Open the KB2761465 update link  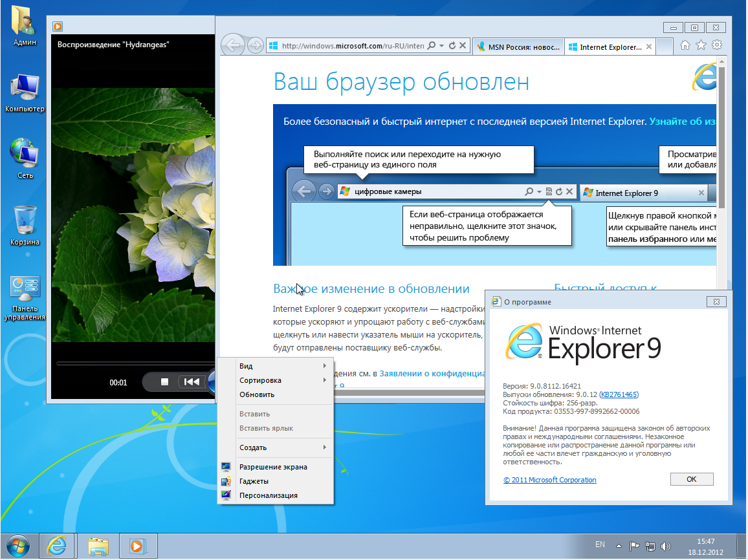click(619, 394)
